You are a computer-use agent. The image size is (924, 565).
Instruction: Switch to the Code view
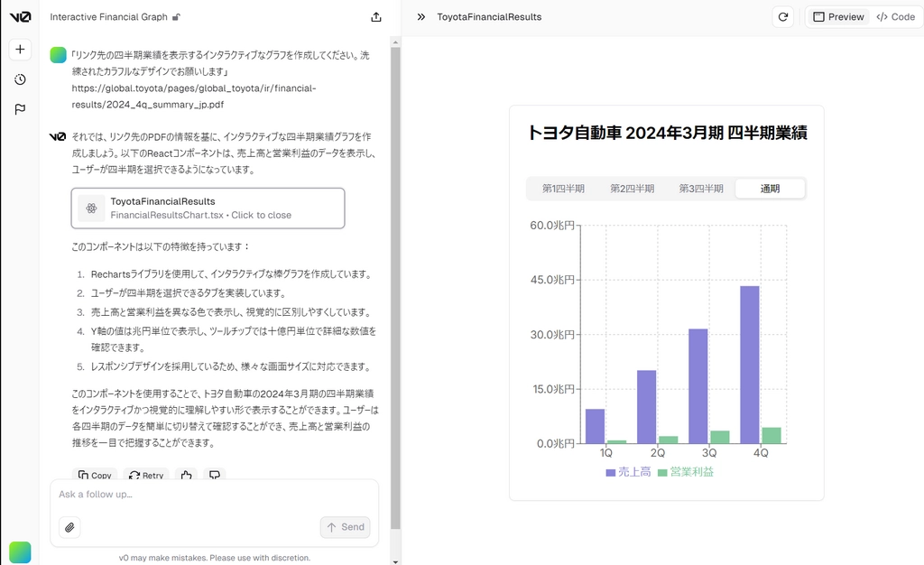896,17
